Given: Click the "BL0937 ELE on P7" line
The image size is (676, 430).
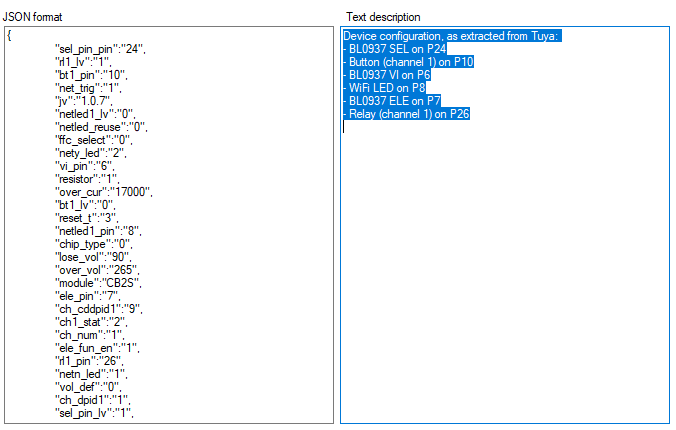Looking at the screenshot, I should [x=392, y=101].
